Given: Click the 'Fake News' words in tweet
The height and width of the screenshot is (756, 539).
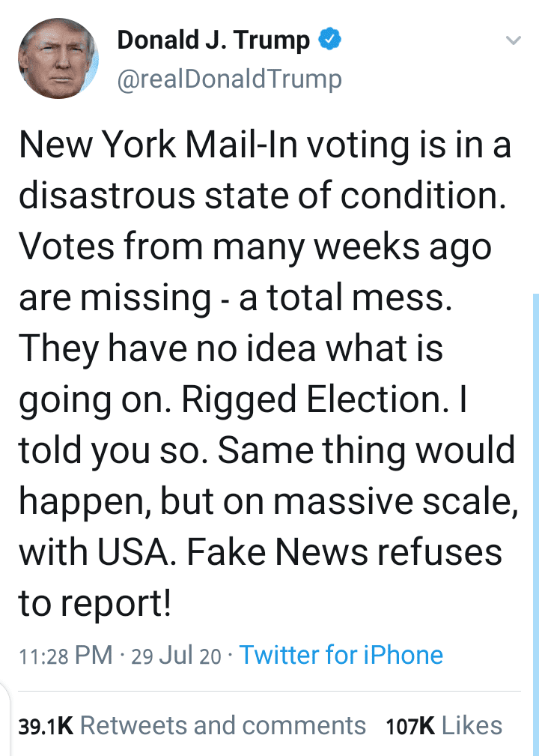Looking at the screenshot, I should (x=278, y=551).
